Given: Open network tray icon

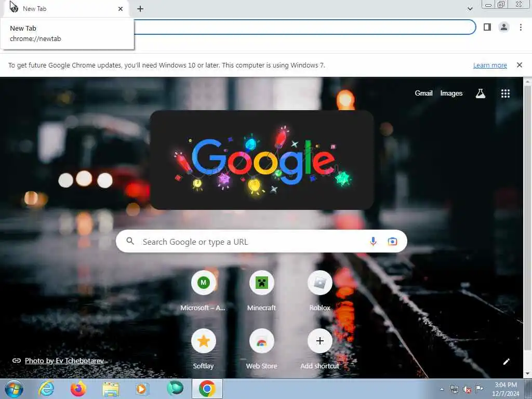Looking at the screenshot, I should (454, 390).
